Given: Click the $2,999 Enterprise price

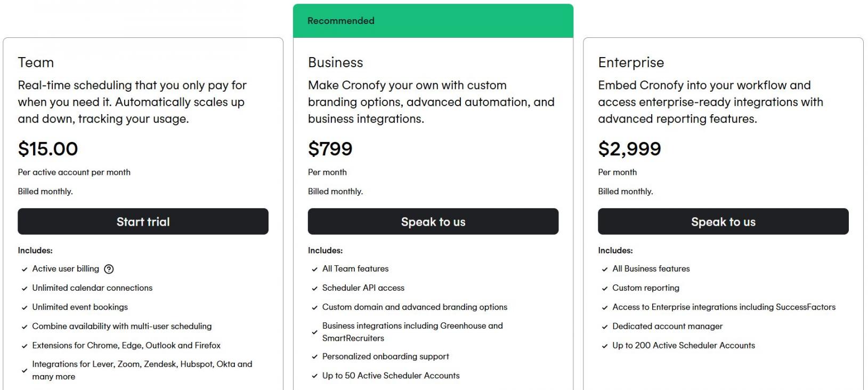Looking at the screenshot, I should (629, 149).
